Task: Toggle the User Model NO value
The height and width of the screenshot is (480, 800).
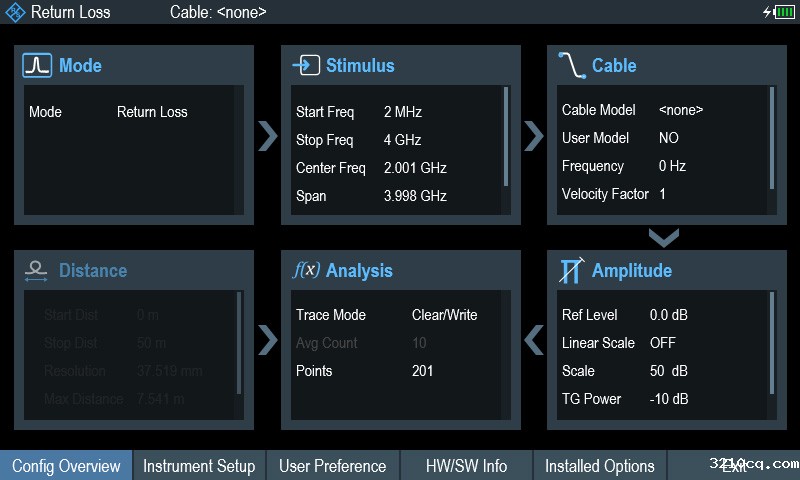Action: (x=668, y=138)
